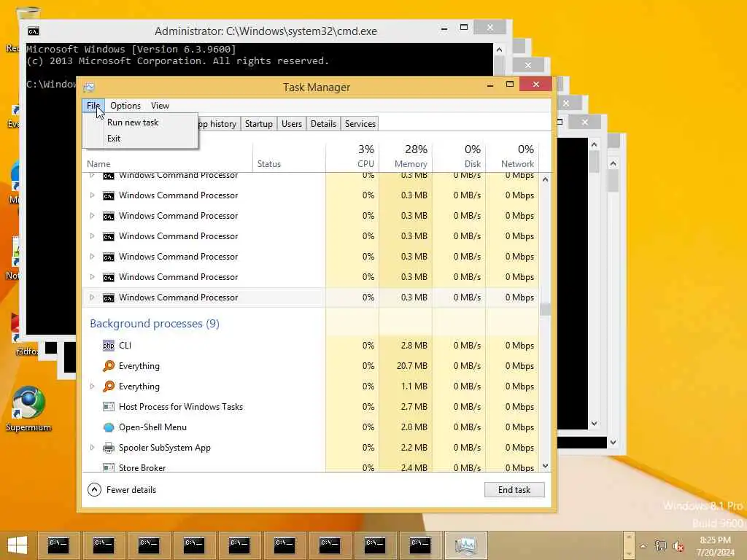
Task: Select the CLI background process row
Action: click(x=311, y=346)
